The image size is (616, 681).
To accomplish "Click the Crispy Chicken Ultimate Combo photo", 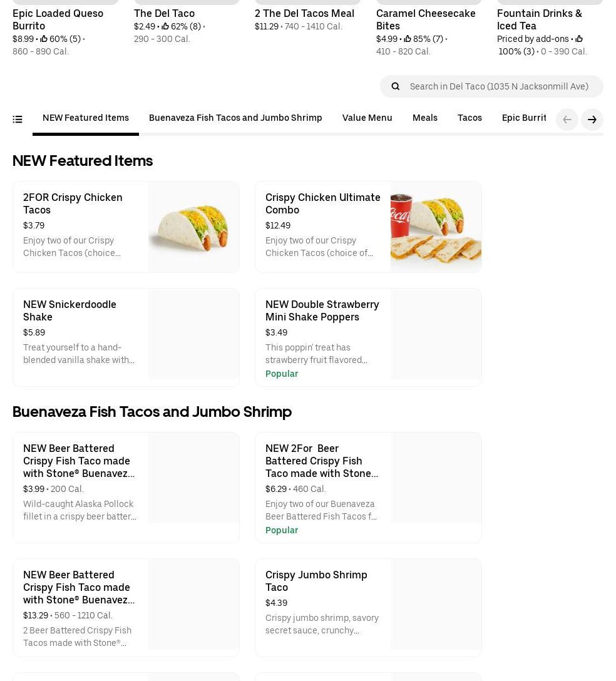I will click(x=436, y=227).
